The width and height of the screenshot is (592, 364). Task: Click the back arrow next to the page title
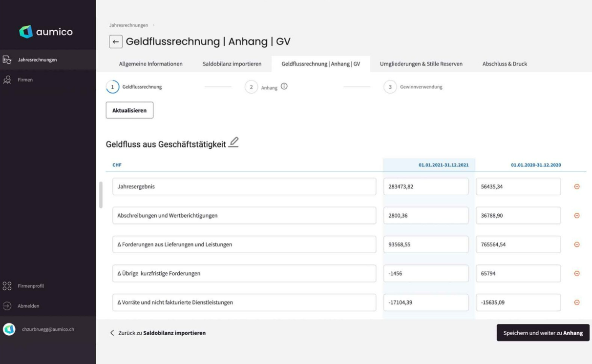click(115, 41)
